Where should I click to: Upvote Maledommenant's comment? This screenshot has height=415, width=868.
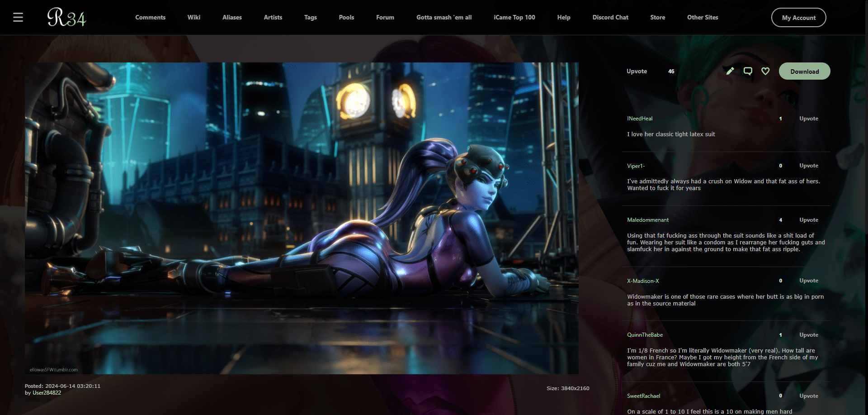coord(809,220)
